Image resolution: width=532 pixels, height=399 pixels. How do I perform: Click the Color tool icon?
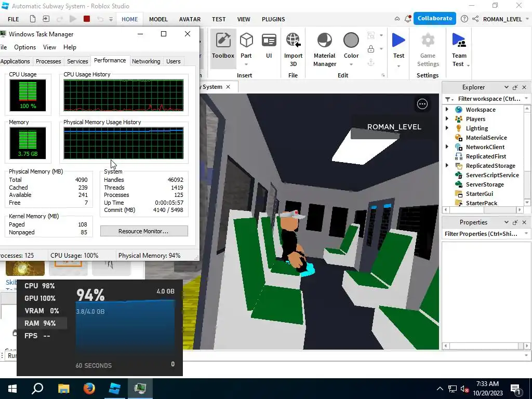tap(351, 41)
